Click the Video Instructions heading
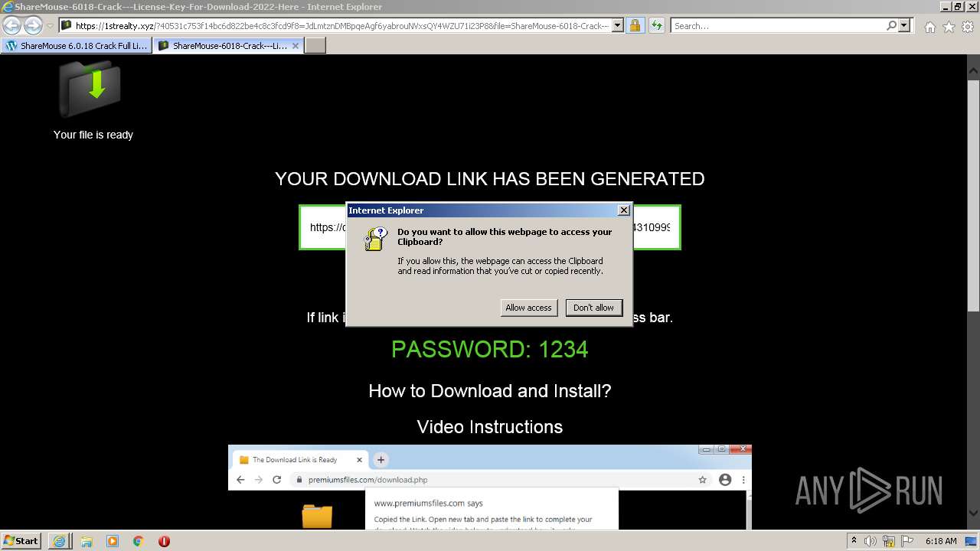980x551 pixels. (x=490, y=427)
